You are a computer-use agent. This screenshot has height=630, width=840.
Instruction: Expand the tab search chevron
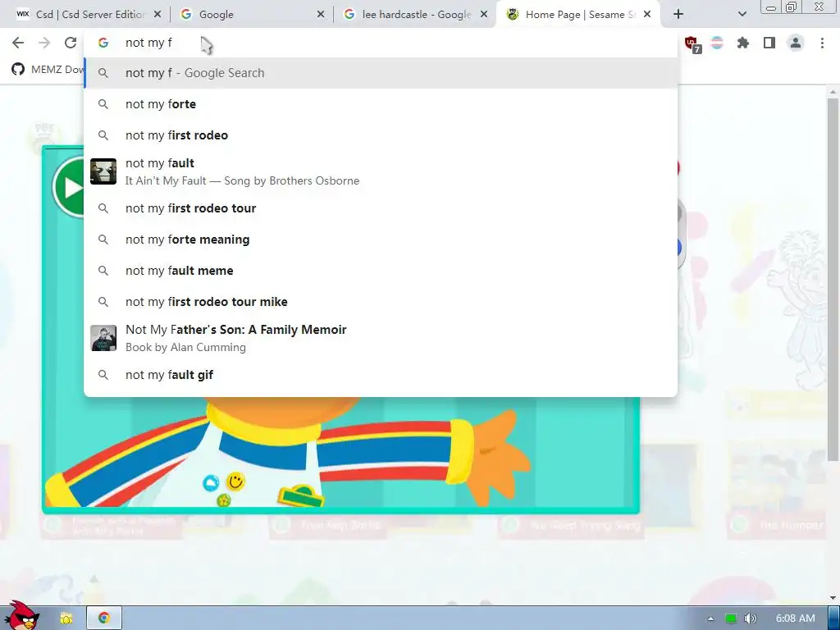tap(742, 15)
